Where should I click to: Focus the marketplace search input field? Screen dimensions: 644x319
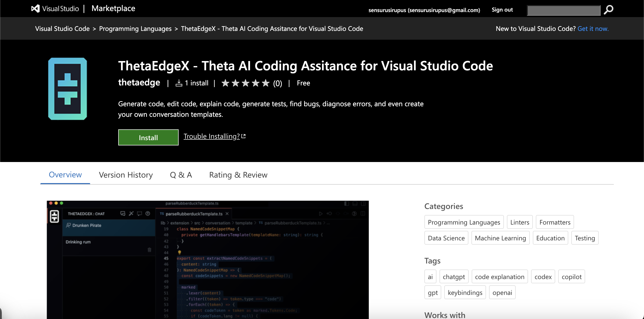tap(563, 11)
